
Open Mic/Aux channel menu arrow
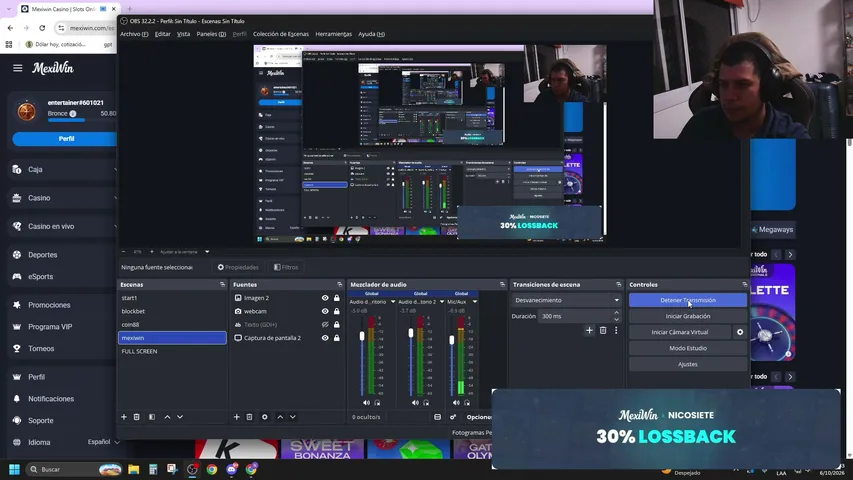tap(475, 301)
